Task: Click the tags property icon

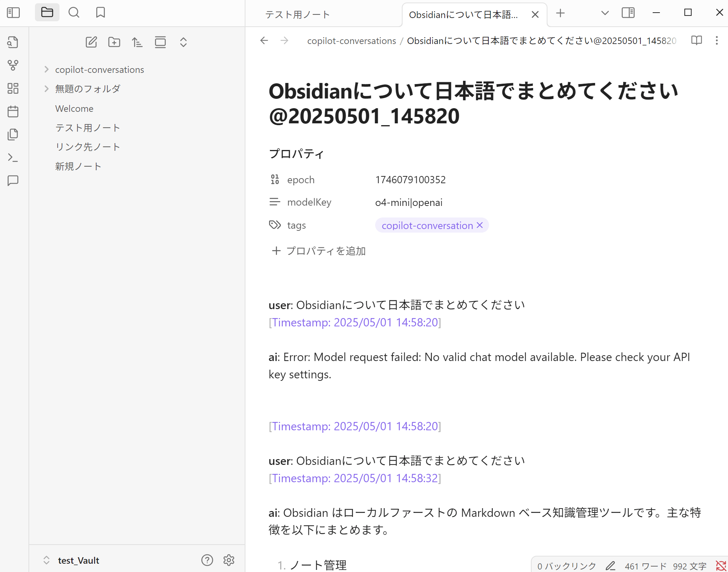Action: [275, 225]
